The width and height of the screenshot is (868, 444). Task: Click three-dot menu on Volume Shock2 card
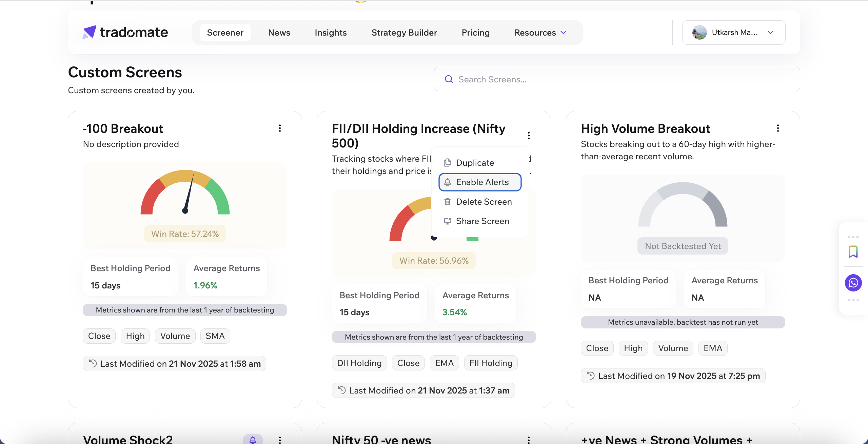click(280, 440)
